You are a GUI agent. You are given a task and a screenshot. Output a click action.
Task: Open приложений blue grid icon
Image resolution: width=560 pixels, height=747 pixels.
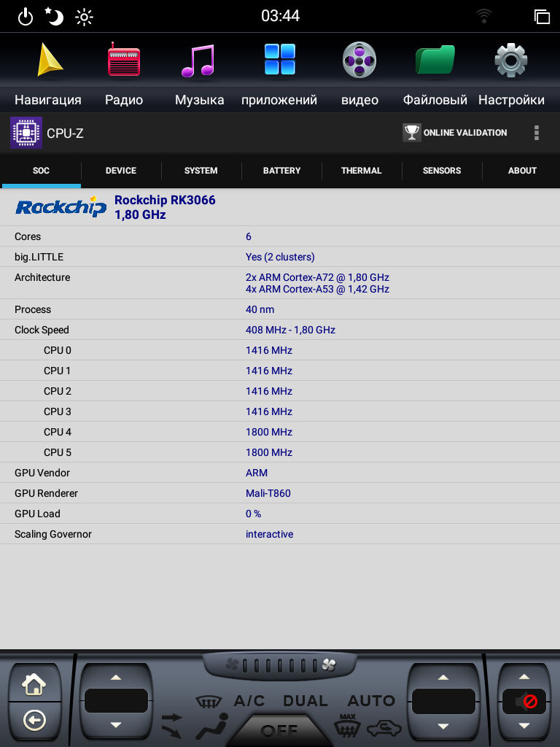coord(280,59)
